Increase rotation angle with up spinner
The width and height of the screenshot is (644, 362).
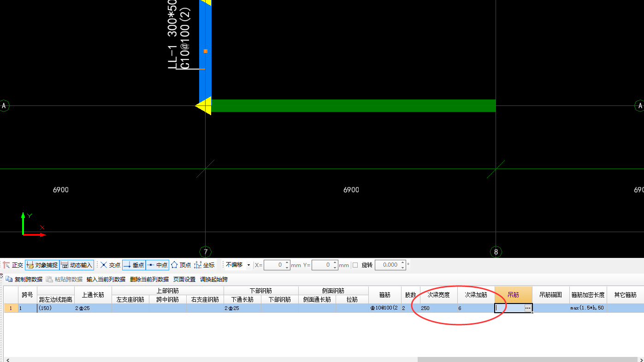tap(402, 263)
